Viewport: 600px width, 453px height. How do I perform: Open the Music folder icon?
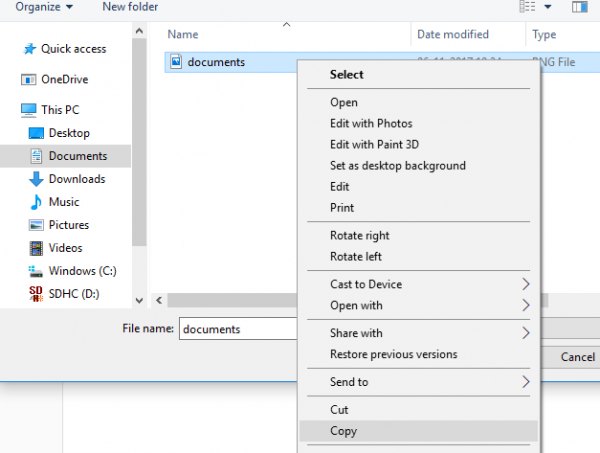37,202
